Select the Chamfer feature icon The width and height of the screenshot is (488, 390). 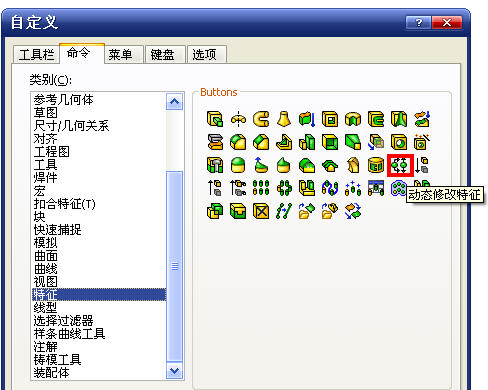[x=261, y=142]
